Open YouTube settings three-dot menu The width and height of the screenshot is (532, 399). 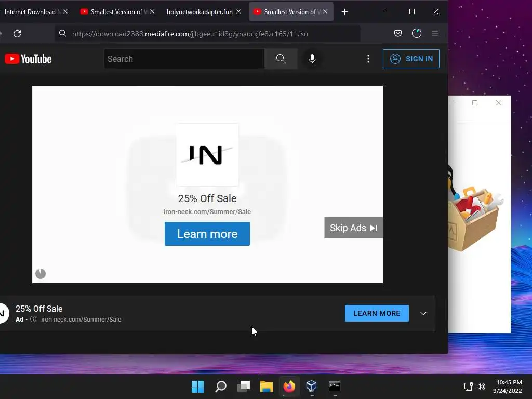[x=368, y=59]
